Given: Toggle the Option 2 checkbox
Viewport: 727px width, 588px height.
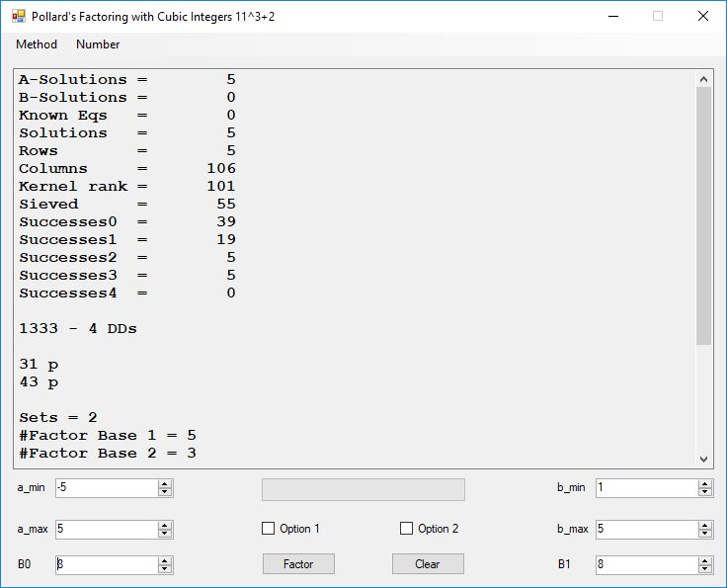Looking at the screenshot, I should 406,529.
